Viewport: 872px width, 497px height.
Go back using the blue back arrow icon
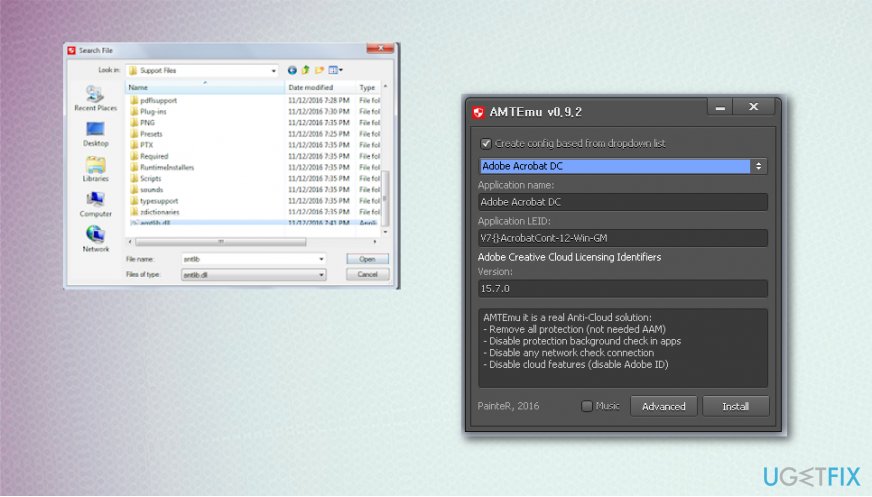tap(292, 70)
